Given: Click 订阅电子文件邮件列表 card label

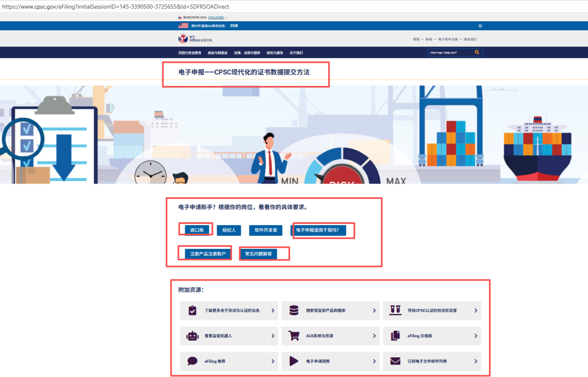Looking at the screenshot, I should click(427, 361).
